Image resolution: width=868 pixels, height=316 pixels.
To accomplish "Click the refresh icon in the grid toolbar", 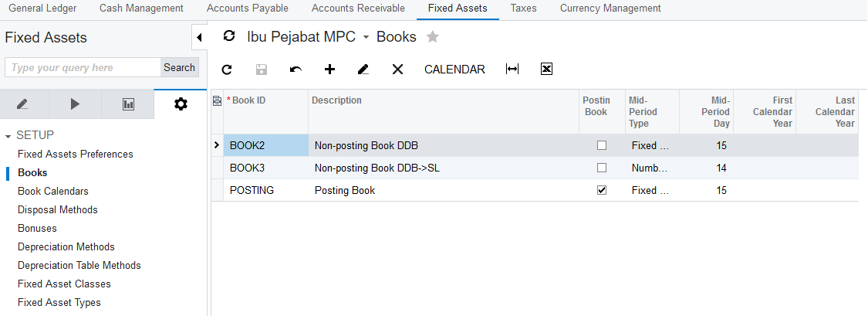I will (227, 70).
